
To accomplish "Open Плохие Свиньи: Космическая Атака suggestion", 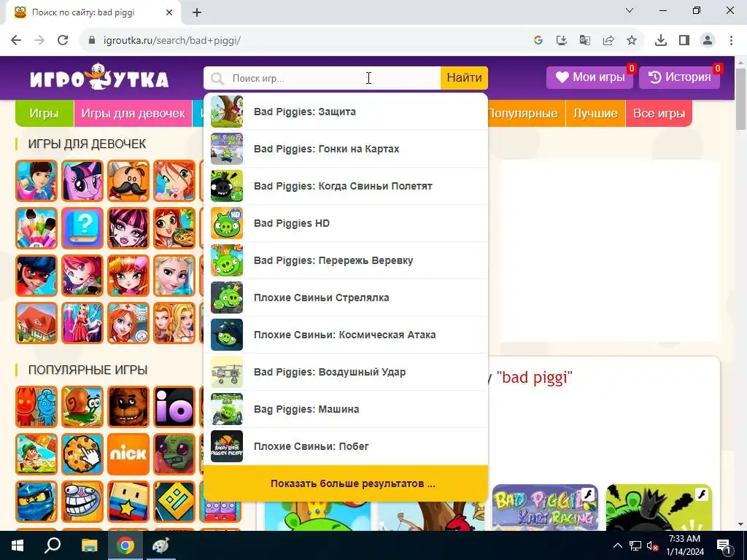I will tap(345, 335).
